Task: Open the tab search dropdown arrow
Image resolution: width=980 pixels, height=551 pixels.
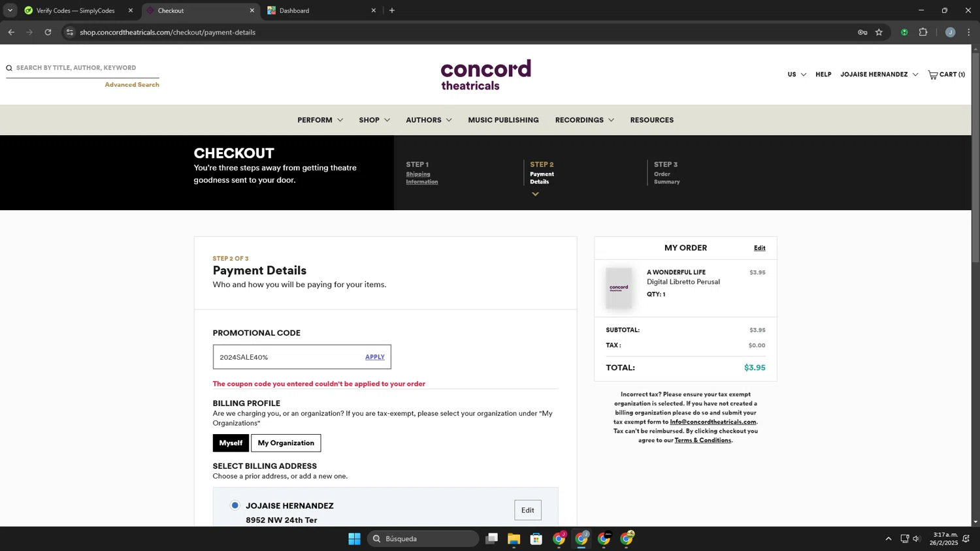Action: coord(10,10)
